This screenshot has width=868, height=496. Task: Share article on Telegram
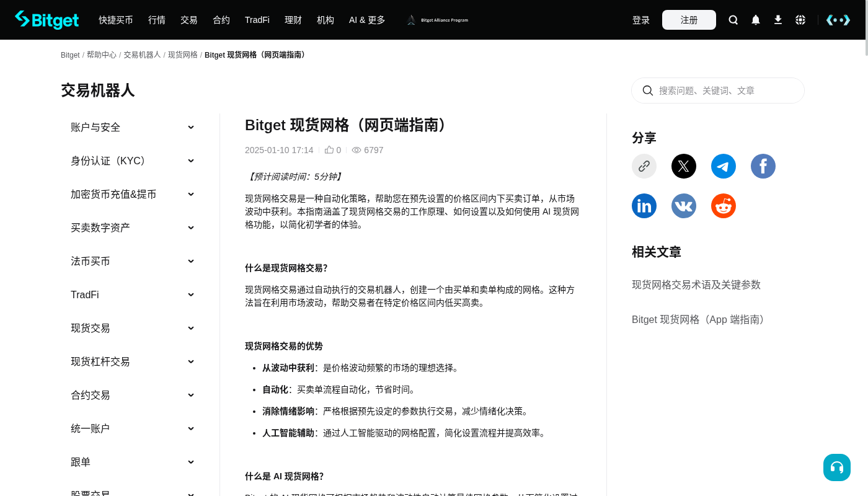click(x=724, y=166)
